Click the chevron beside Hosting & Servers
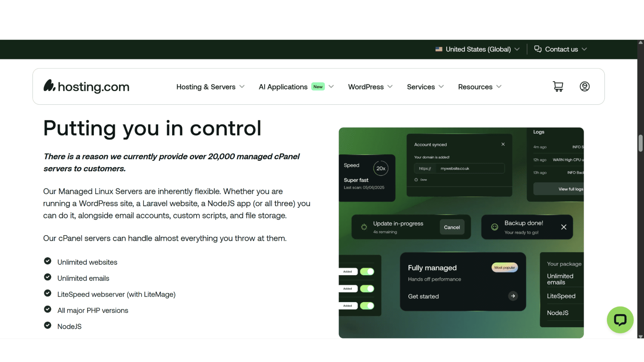The height and width of the screenshot is (362, 644). point(242,87)
